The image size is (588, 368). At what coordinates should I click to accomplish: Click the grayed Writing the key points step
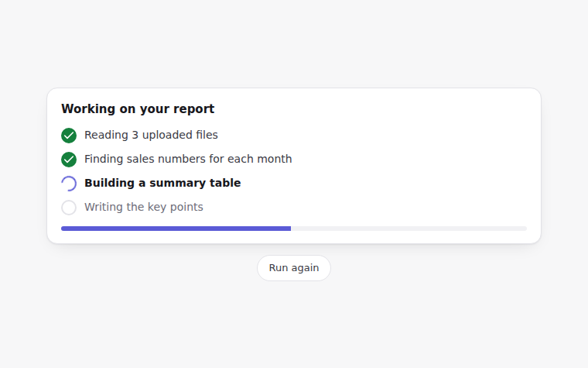[144, 208]
